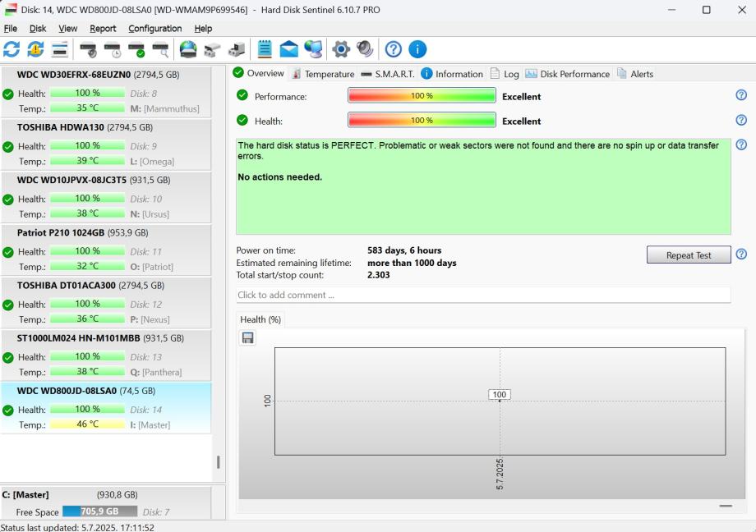756x532 pixels.
Task: Open the Disk menu
Action: point(38,29)
